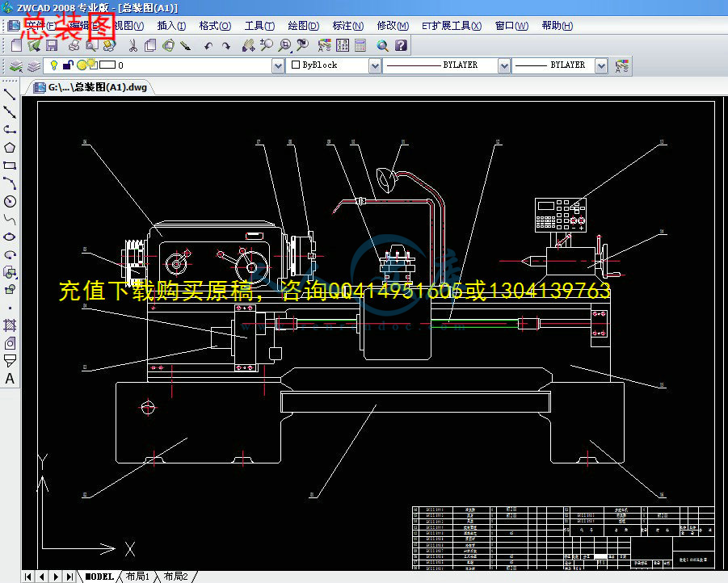Redo the last undone action
Viewport: 728px width, 583px height.
tap(226, 45)
